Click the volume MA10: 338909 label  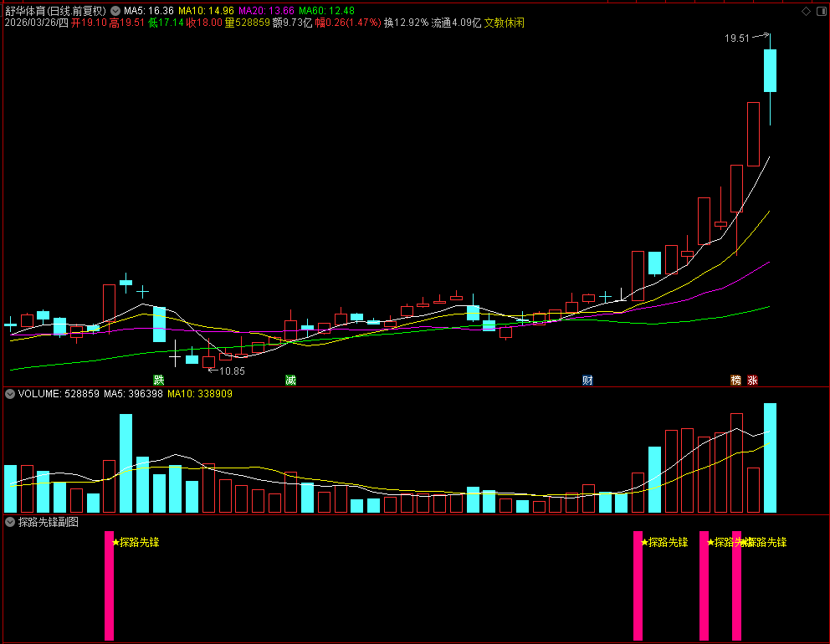pyautogui.click(x=200, y=394)
